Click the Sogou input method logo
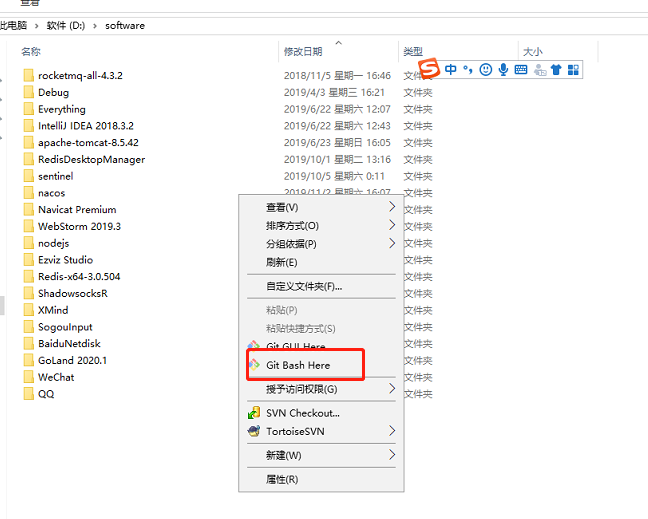Image resolution: width=648 pixels, height=519 pixels. click(429, 69)
